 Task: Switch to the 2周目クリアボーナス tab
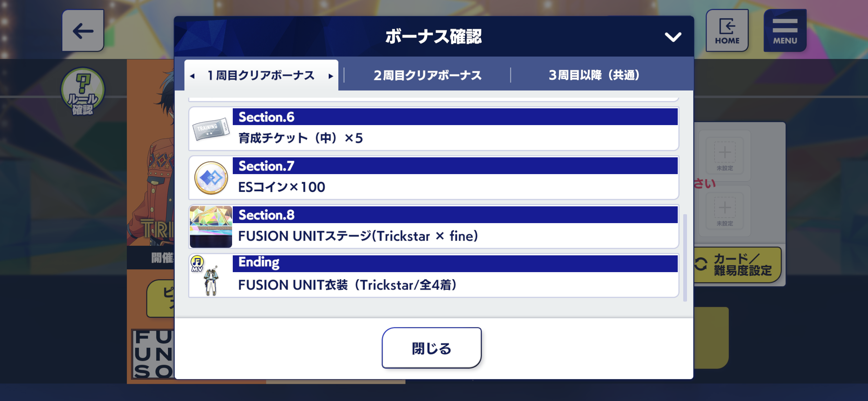[x=427, y=75]
